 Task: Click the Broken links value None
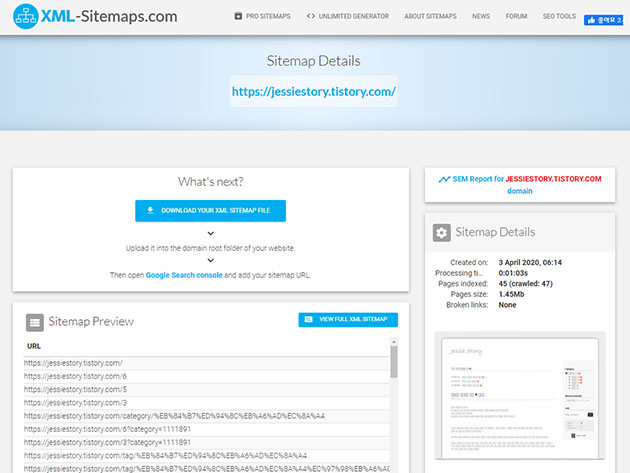coord(507,305)
